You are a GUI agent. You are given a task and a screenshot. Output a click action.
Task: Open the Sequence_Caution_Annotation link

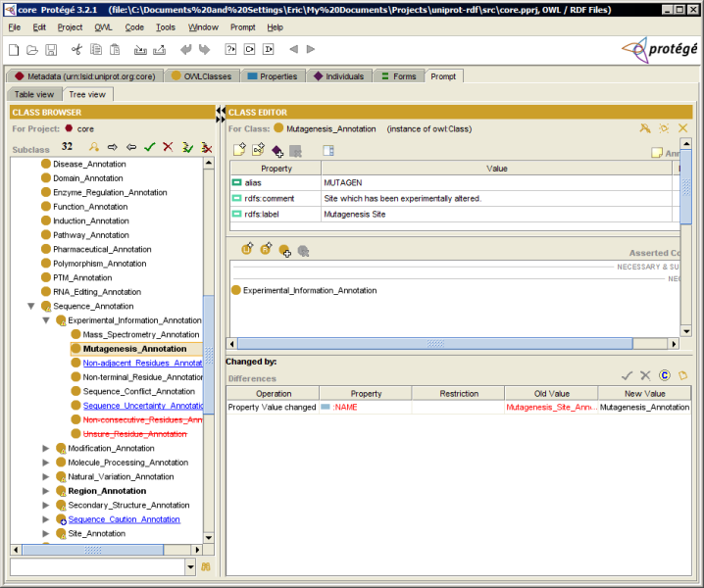(x=124, y=519)
